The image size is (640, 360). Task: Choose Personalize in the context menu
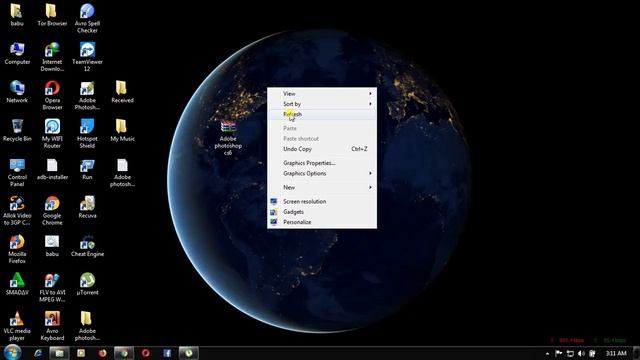click(x=322, y=222)
